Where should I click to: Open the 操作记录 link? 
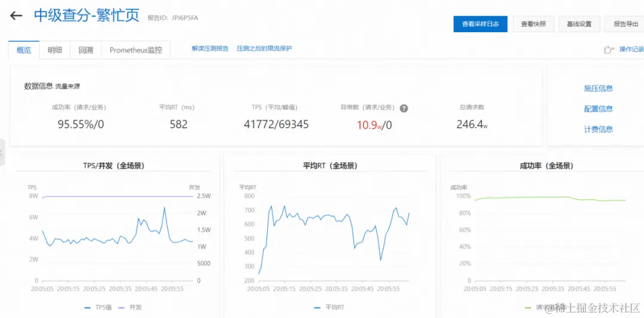pos(631,50)
